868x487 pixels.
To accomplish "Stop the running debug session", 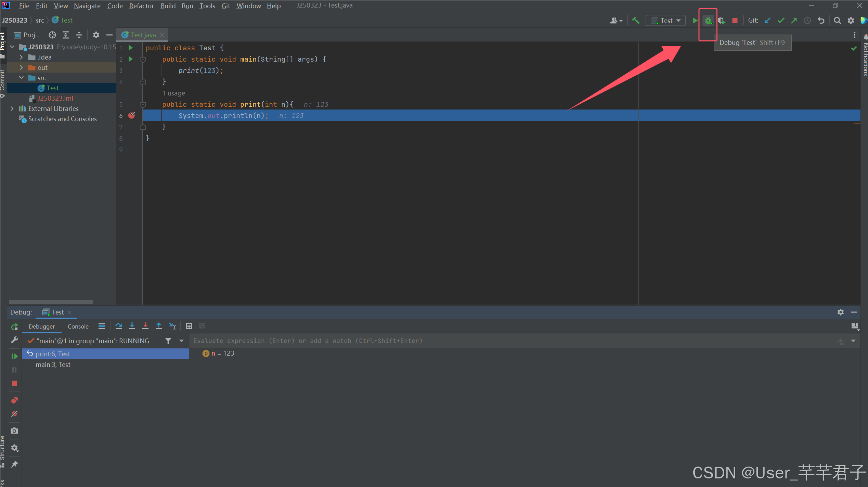I will click(14, 383).
